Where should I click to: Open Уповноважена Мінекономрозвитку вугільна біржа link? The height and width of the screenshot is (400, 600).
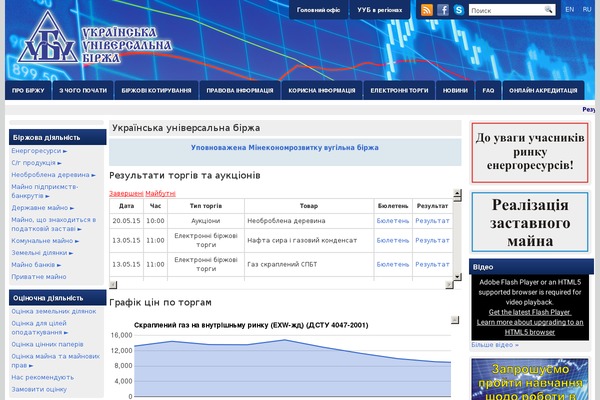[x=285, y=147]
